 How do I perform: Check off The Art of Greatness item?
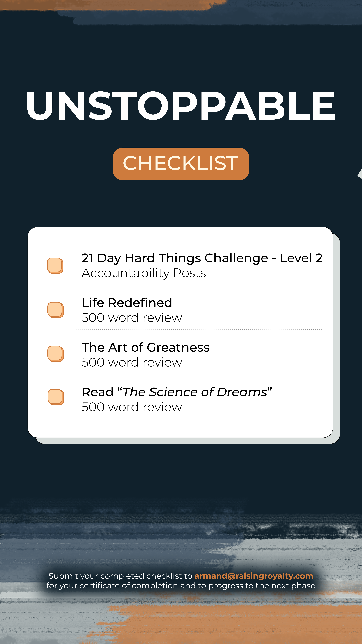[x=55, y=353]
